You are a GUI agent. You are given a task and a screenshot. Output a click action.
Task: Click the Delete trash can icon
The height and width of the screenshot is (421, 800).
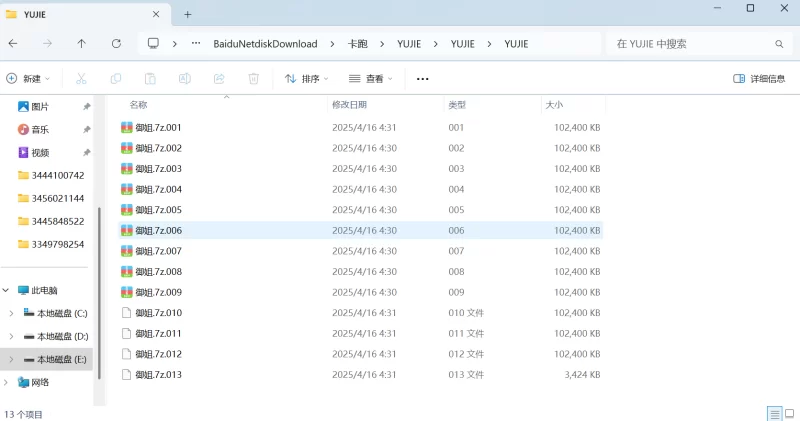click(x=254, y=79)
